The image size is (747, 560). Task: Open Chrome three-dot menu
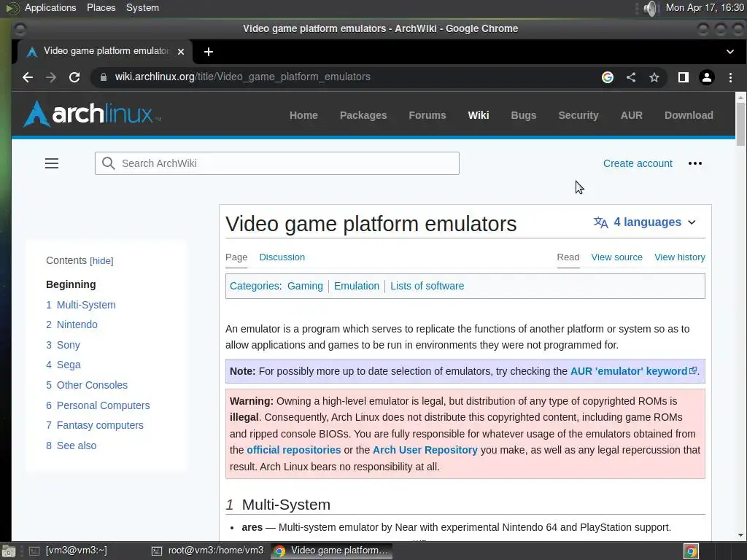pos(730,77)
